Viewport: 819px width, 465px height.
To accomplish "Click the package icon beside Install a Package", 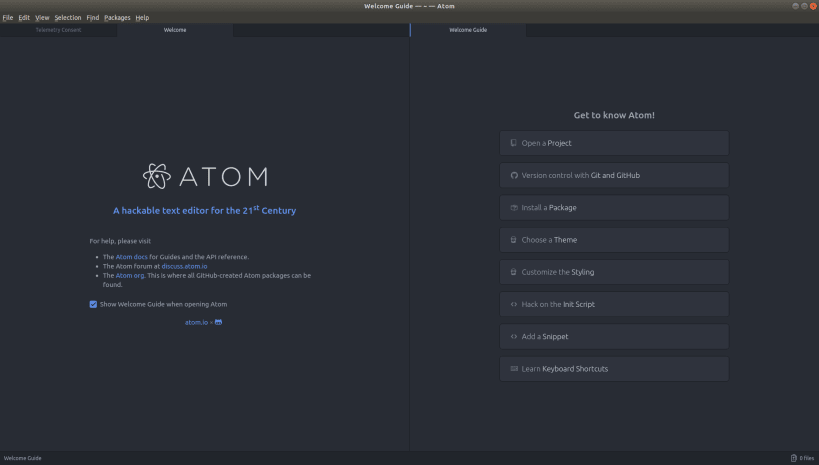I will [x=514, y=208].
